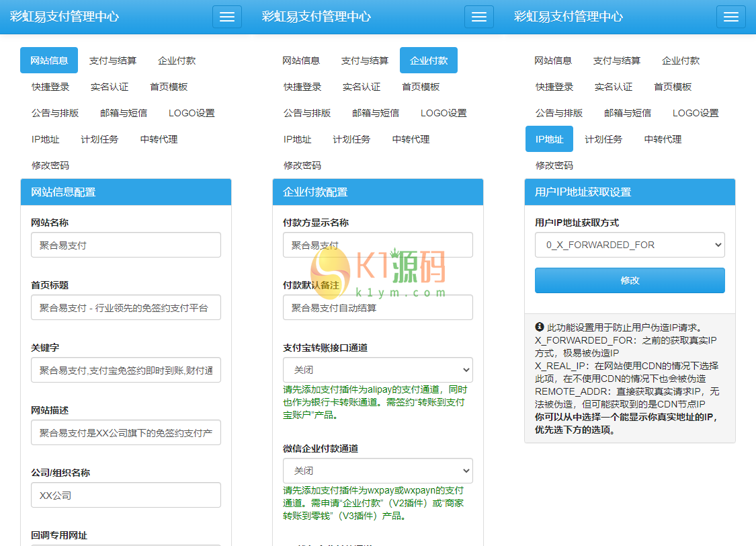The width and height of the screenshot is (756, 546).
Task: Open 公告与排版 tab in right panel
Action: coord(559,113)
